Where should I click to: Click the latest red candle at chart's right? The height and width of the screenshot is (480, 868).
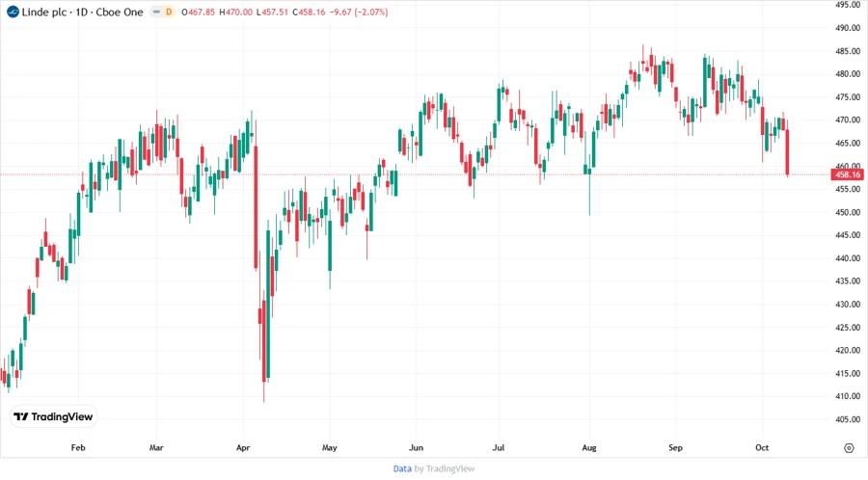[788, 152]
